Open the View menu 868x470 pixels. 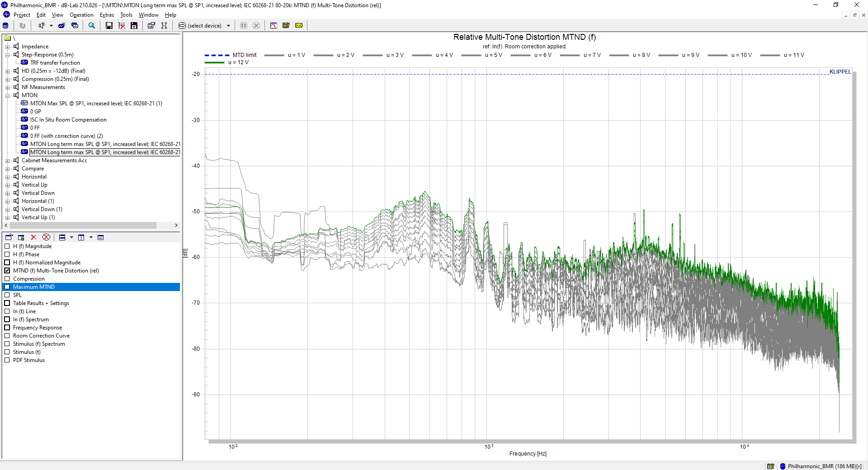tap(57, 15)
